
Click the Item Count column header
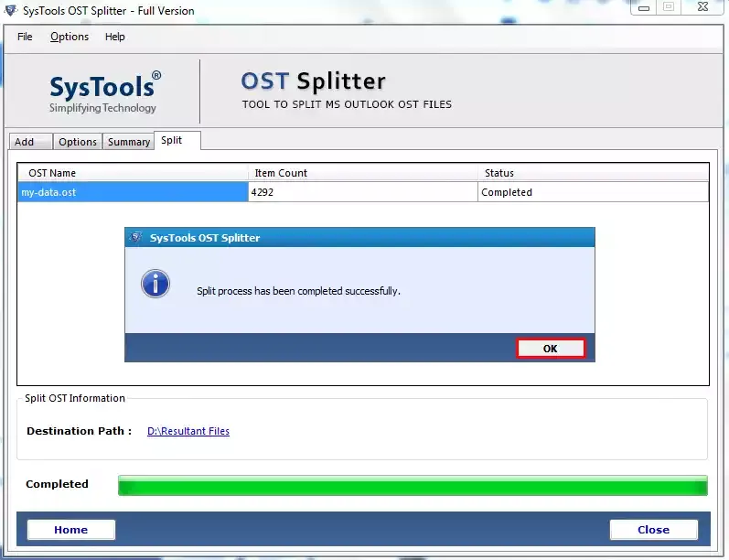point(363,173)
